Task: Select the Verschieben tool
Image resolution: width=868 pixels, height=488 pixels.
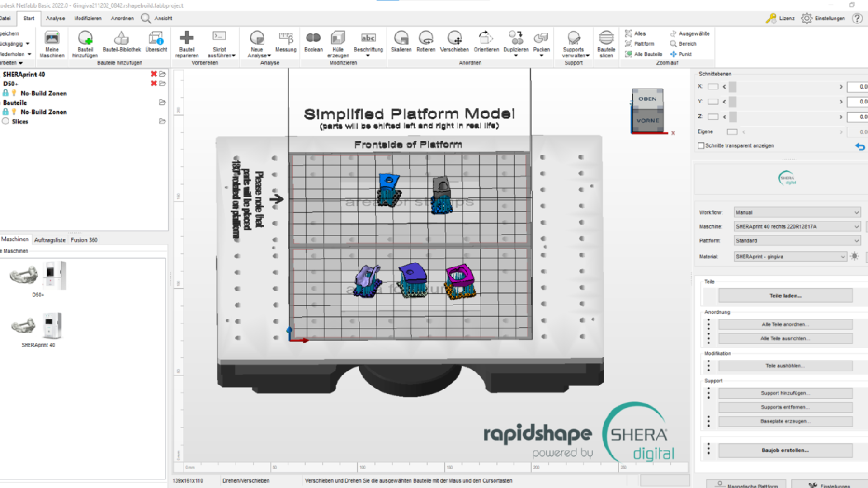Action: point(454,42)
